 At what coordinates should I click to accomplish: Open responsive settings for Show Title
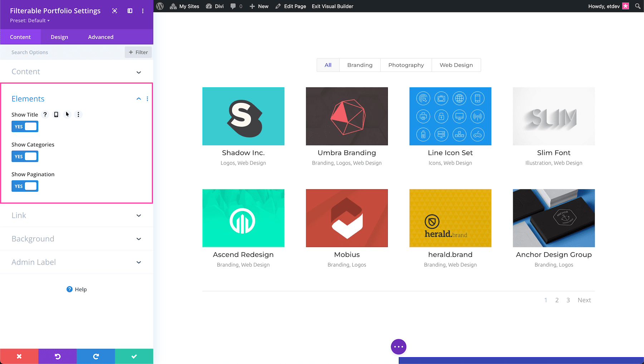click(56, 115)
